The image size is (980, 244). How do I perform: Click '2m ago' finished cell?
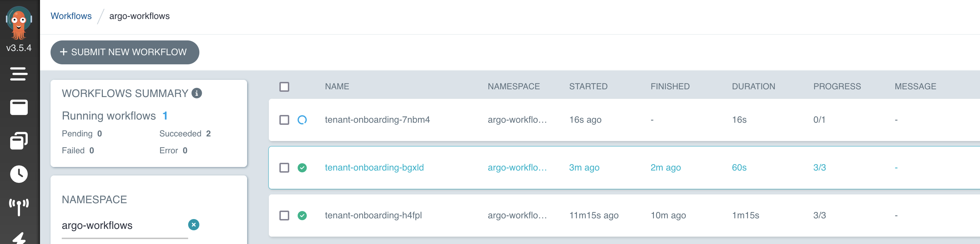point(666,168)
